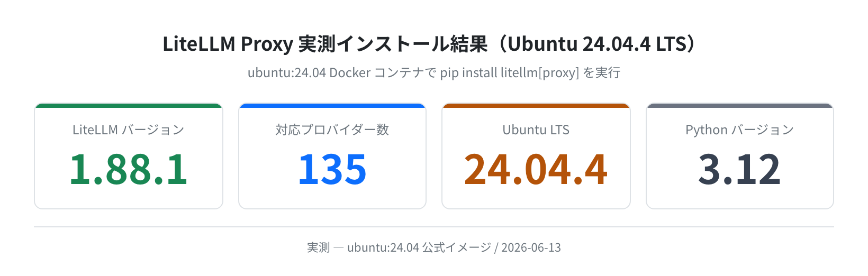Select the blue 135 provider count

click(332, 169)
